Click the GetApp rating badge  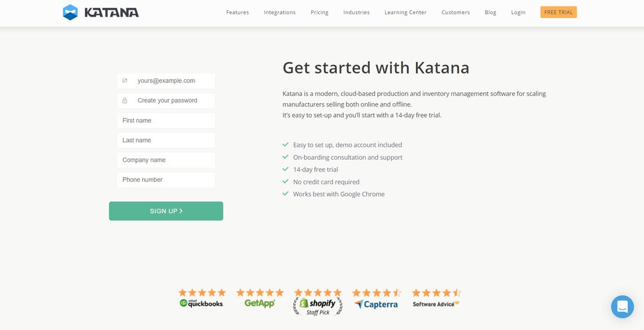tap(260, 298)
